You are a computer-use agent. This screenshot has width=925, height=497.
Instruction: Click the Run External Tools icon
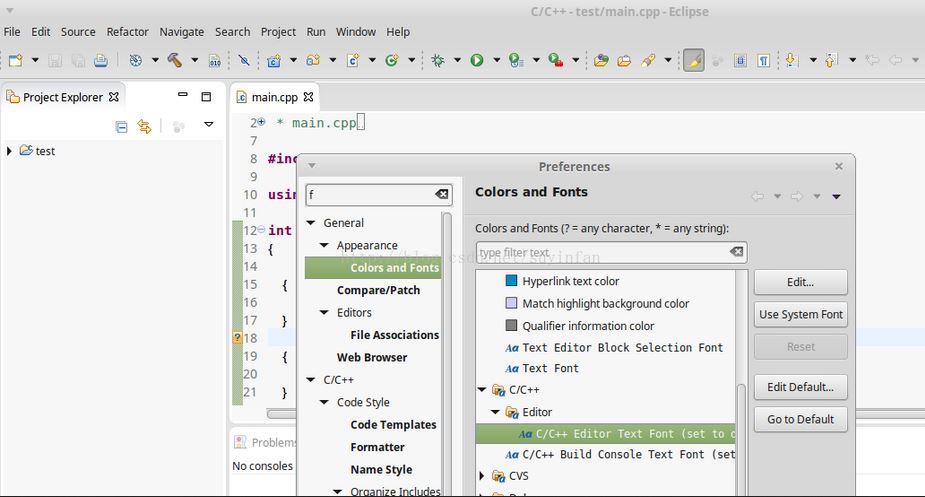[x=556, y=60]
